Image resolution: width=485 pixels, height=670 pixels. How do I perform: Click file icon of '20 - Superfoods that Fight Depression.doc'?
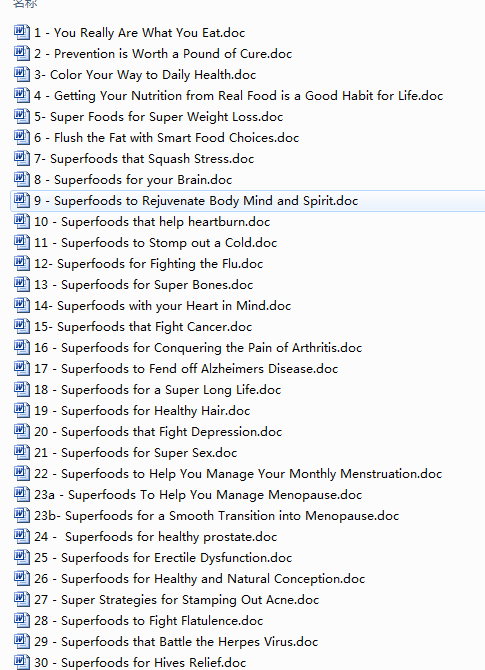(x=22, y=431)
